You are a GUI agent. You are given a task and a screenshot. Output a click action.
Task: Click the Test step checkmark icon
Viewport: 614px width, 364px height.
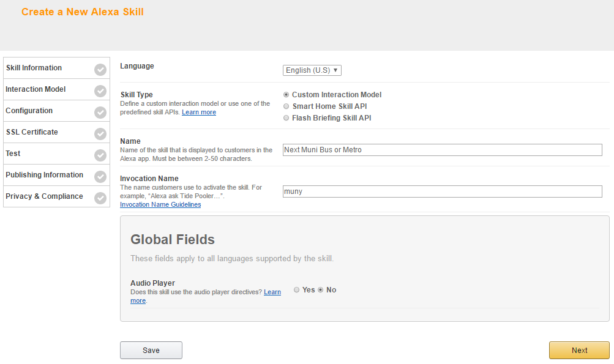[100, 155]
